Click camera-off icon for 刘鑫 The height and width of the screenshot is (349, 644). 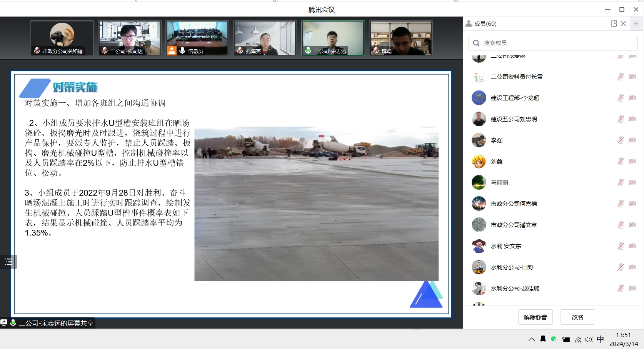coord(632,161)
